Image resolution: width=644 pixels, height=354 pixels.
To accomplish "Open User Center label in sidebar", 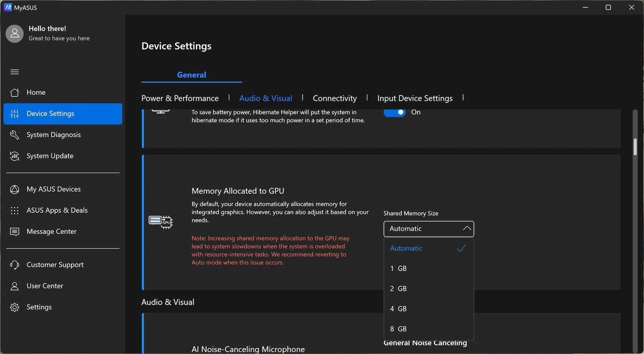I will tap(45, 286).
